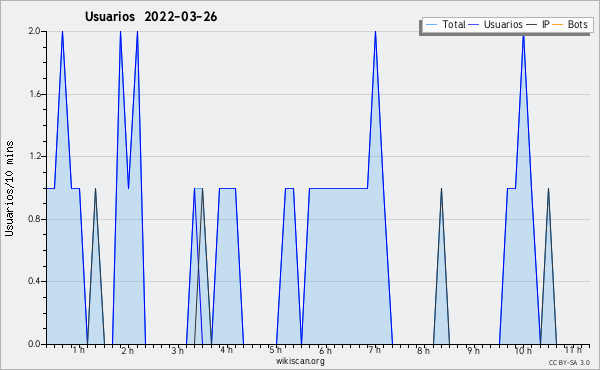Click the '7 h' x-axis label
600x370 pixels.
click(x=375, y=350)
